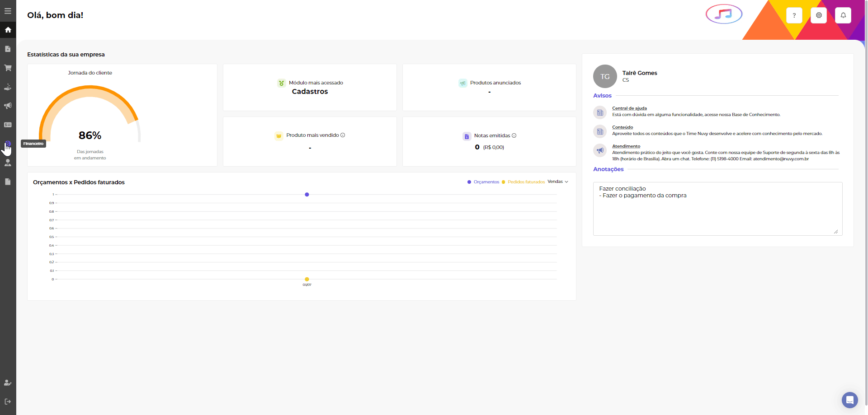Open the settings gear icon

click(x=819, y=15)
